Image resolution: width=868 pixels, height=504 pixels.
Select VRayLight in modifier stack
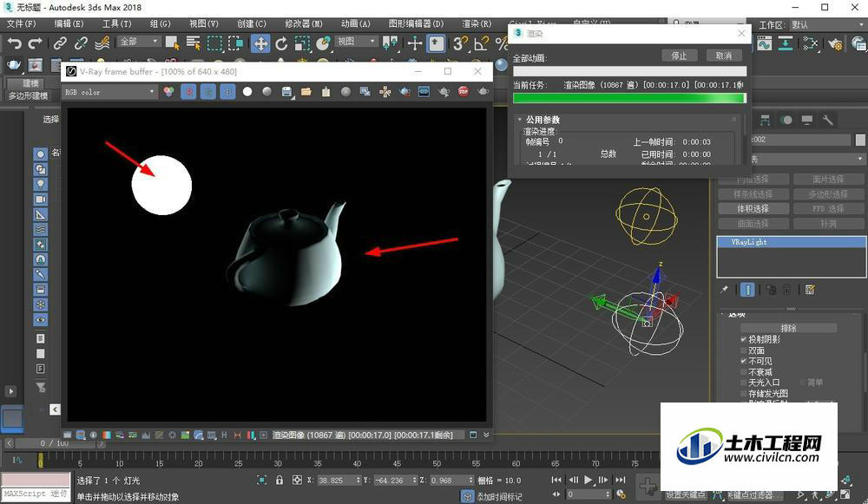792,242
